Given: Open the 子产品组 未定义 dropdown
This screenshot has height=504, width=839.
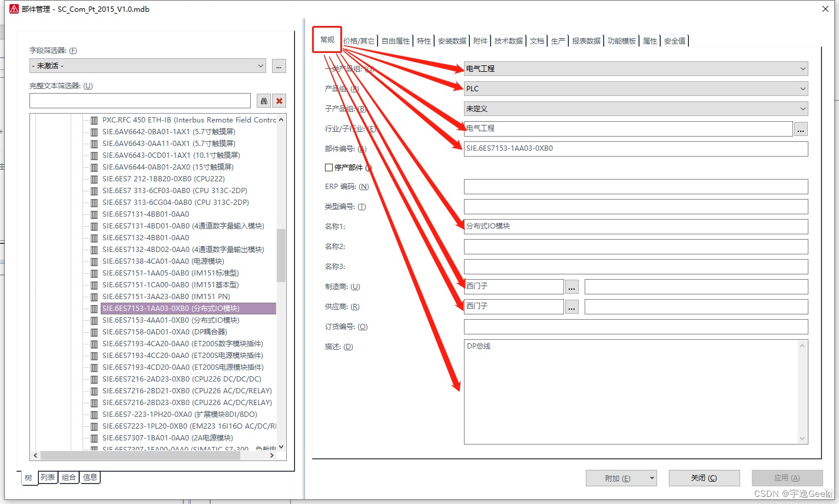Looking at the screenshot, I should pyautogui.click(x=635, y=109).
